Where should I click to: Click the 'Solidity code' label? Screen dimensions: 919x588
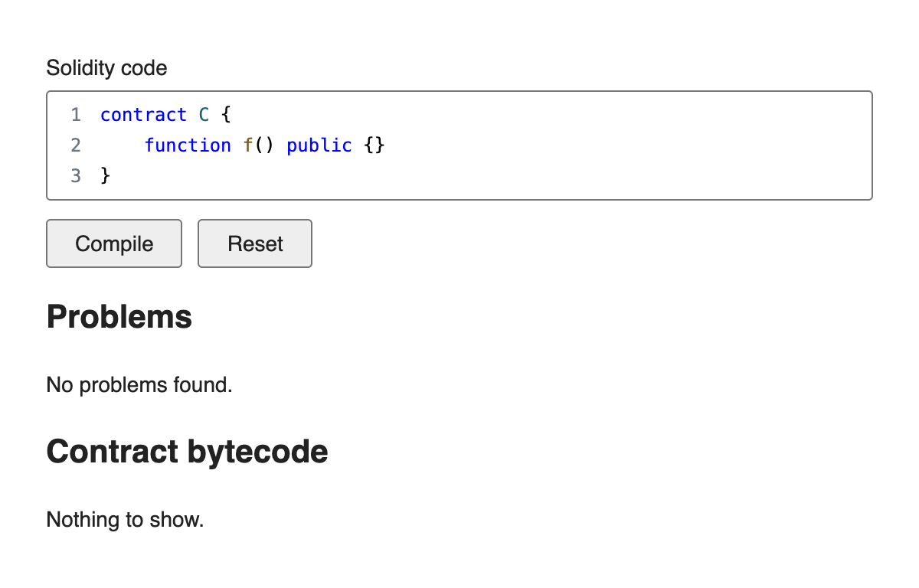pos(106,68)
